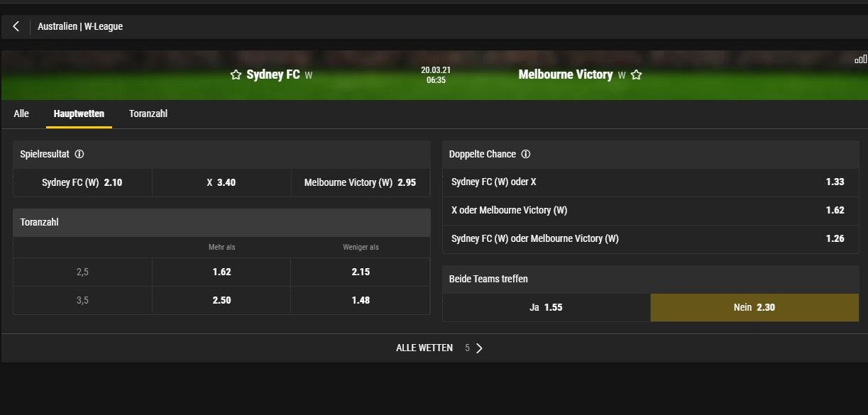Choose Ja 1.55 for Beide Teams treffen
Screen dimensions: 868x415
pyautogui.click(x=546, y=308)
